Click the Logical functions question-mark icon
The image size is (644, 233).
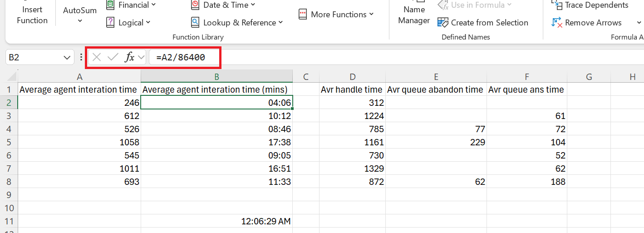[110, 22]
